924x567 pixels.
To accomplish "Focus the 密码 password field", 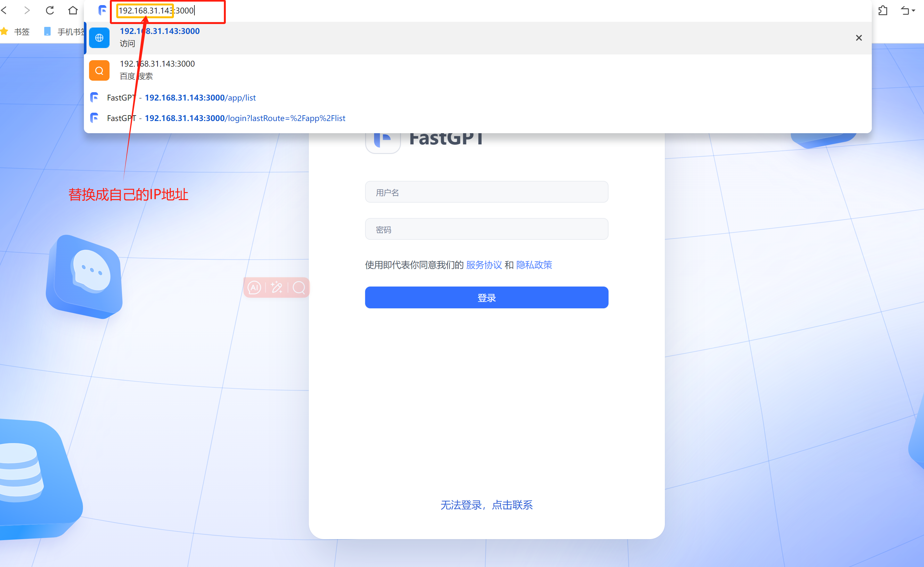I will tap(486, 229).
